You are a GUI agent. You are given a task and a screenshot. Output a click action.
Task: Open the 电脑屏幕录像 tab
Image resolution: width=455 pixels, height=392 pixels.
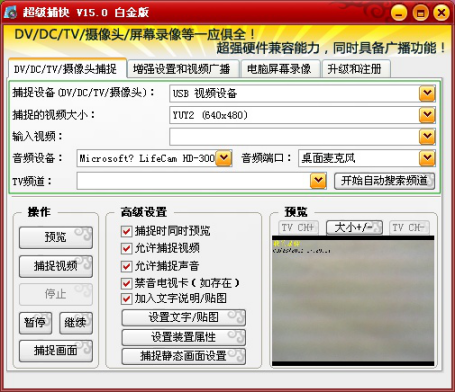[x=280, y=69]
